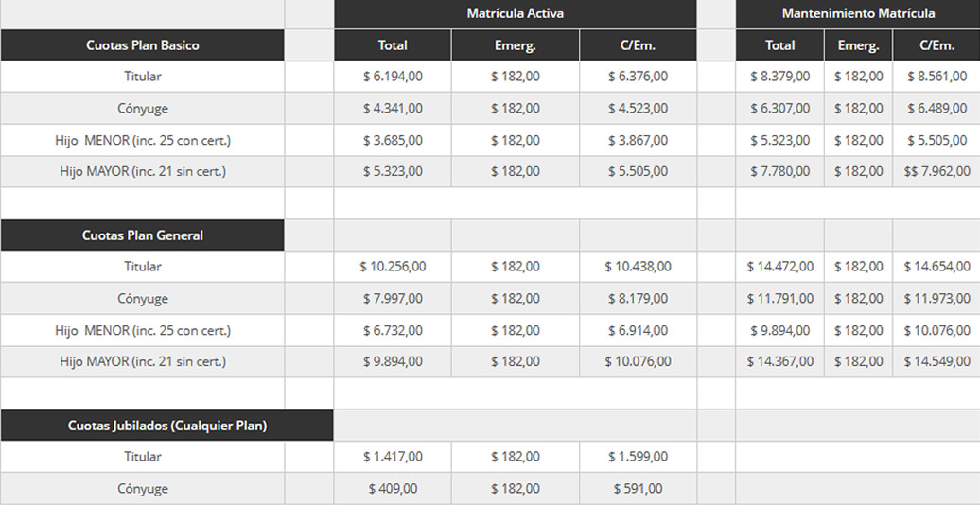Viewport: 980px width, 505px height.
Task: Click the $ 6.732,00 Hijo MENOR total
Action: click(393, 330)
